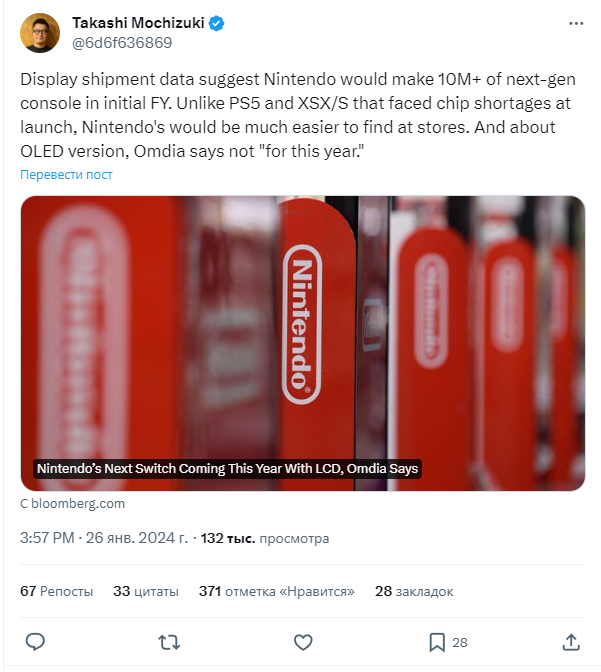The image size is (601, 672).
Task: Click the 28 закладок count
Action: coord(414,591)
